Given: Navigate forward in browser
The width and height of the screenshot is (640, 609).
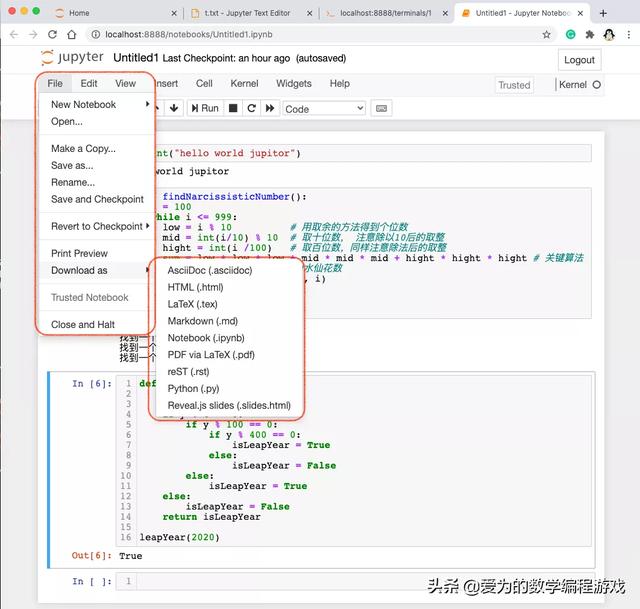Looking at the screenshot, I should [33, 35].
